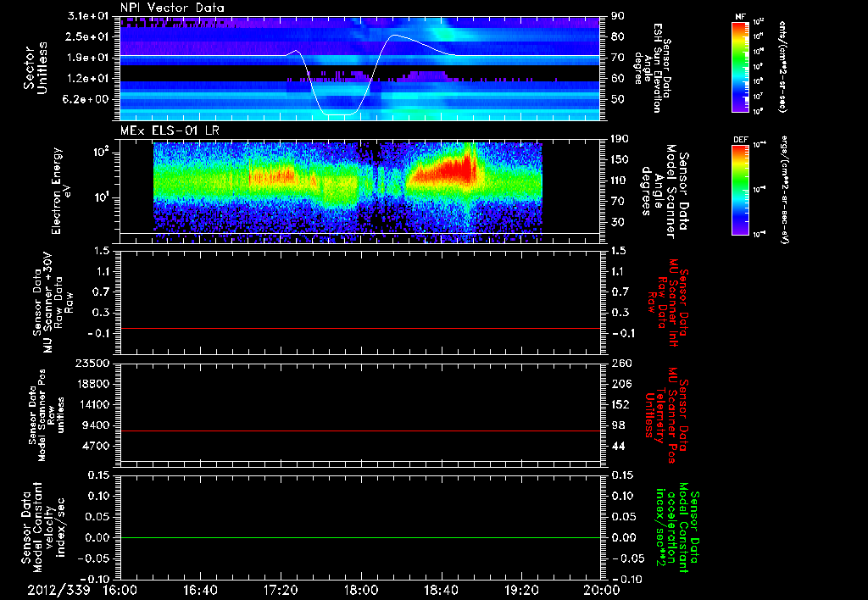The width and height of the screenshot is (868, 600).
Task: Click the green Model Constant velocity line
Action: [x=359, y=537]
